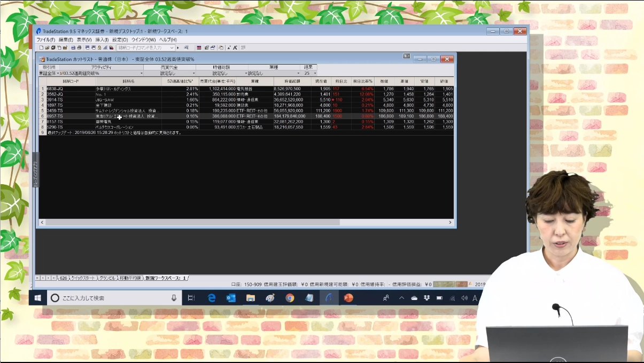Open Outlook from the taskbar
The image size is (644, 363).
point(231,298)
